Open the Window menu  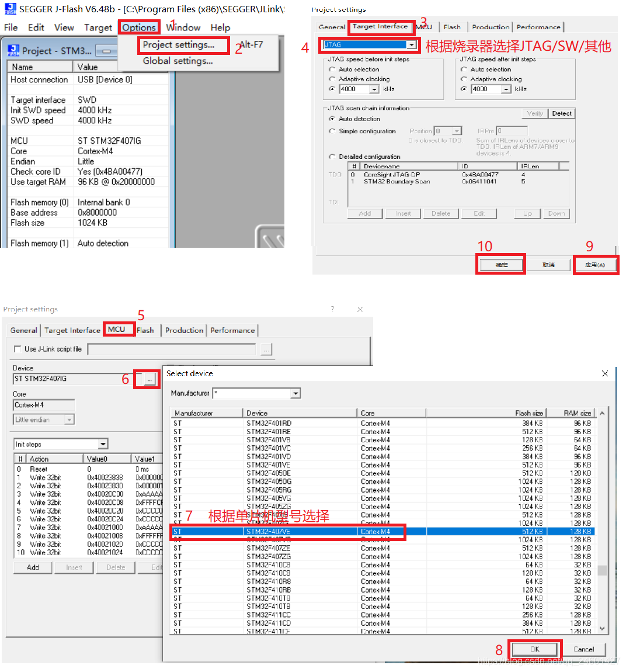click(x=183, y=27)
